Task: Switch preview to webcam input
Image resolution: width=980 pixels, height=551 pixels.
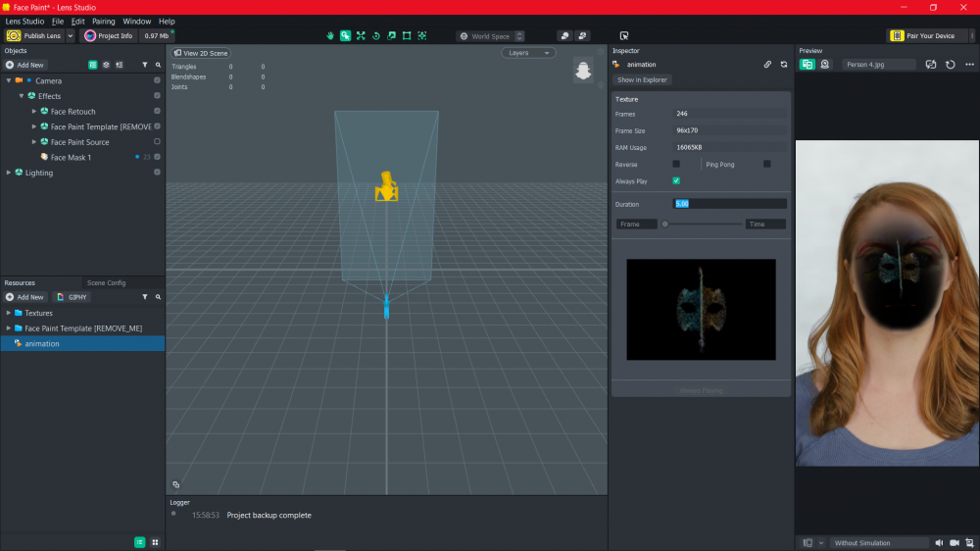Action: coord(825,65)
